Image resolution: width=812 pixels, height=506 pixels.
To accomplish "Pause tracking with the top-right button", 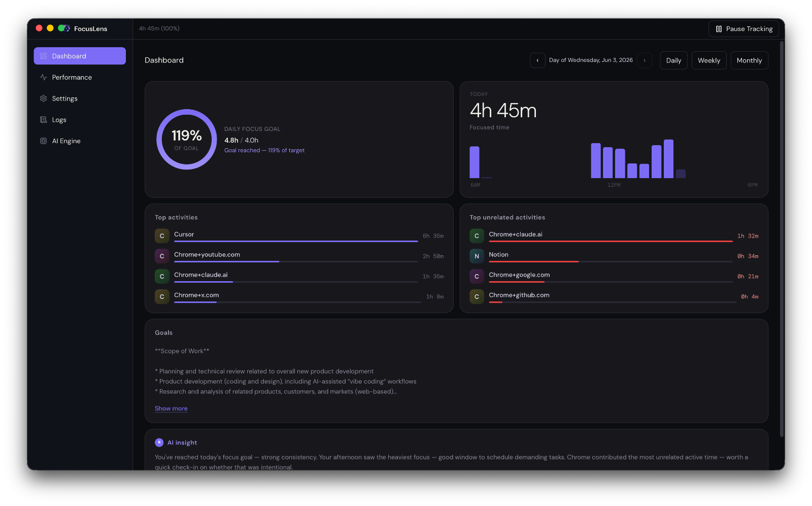I will click(743, 29).
